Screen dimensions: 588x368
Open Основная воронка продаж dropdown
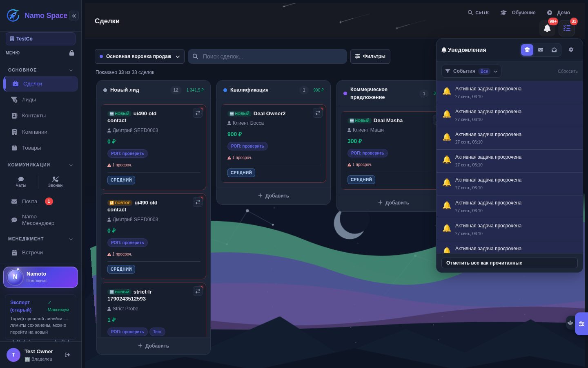pos(140,56)
